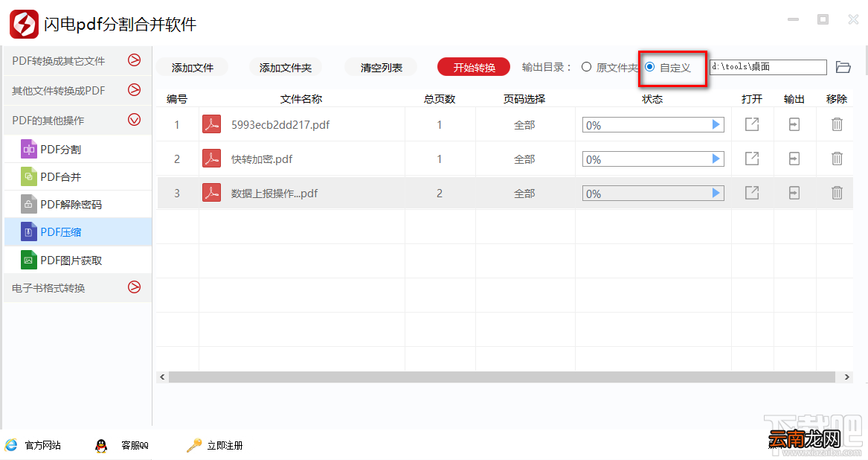Select PDF合并 in sidebar
868x460 pixels.
78,177
